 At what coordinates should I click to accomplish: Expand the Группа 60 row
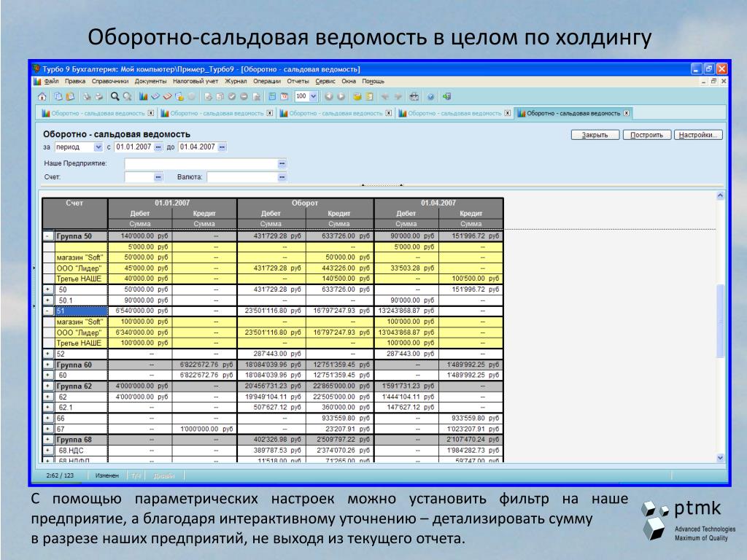pyautogui.click(x=48, y=365)
